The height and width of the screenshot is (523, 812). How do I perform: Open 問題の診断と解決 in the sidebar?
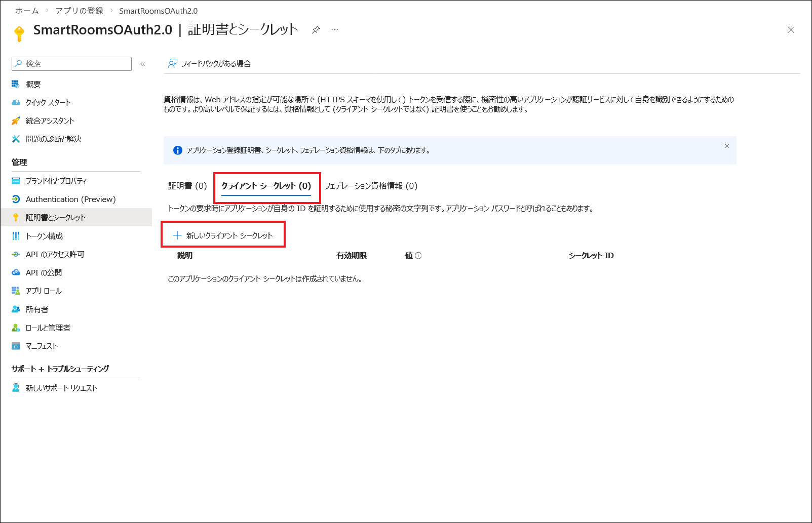pyautogui.click(x=53, y=139)
